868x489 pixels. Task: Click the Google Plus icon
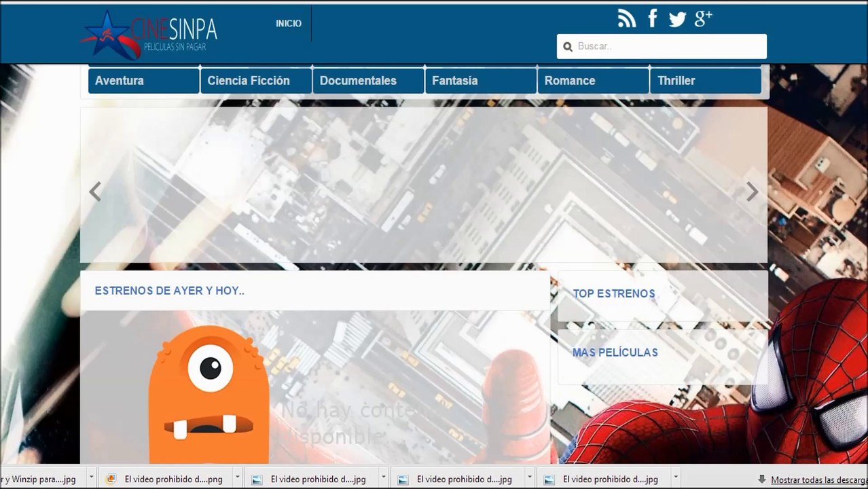(703, 18)
